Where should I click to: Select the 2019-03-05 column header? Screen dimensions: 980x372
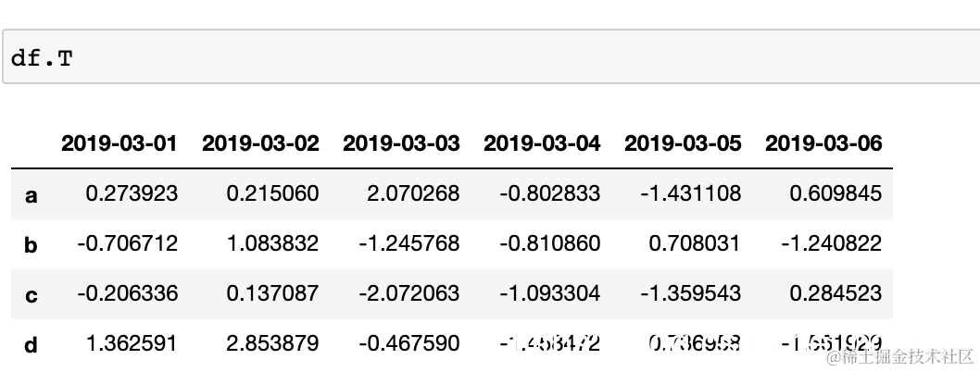[x=683, y=143]
